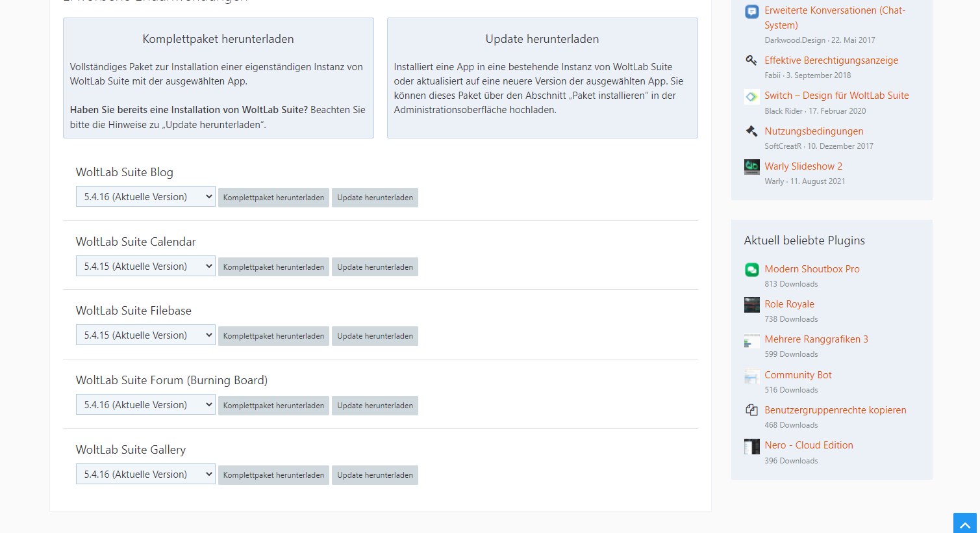Click the Effektive Berechtigungsanzeige key icon
The width and height of the screenshot is (980, 533).
pyautogui.click(x=751, y=60)
